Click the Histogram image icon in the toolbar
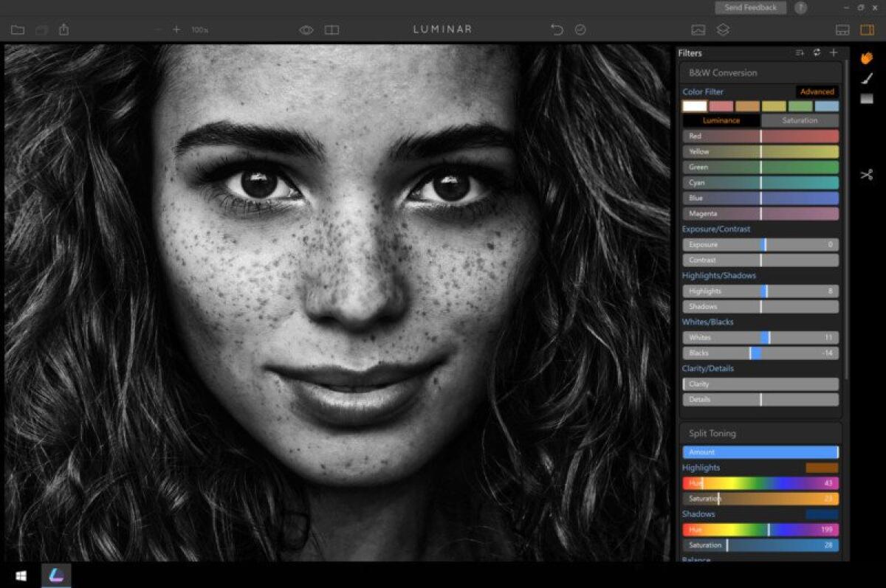The width and height of the screenshot is (886, 588). tap(698, 30)
